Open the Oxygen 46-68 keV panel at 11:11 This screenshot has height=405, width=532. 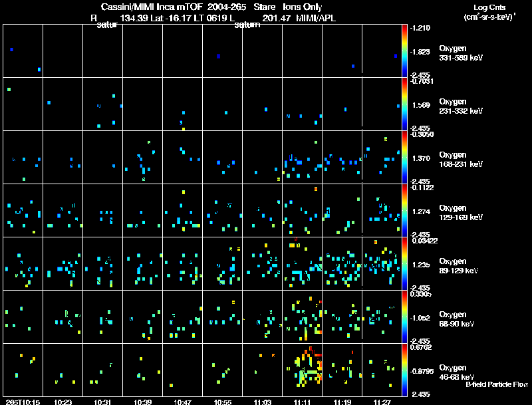tap(302, 370)
